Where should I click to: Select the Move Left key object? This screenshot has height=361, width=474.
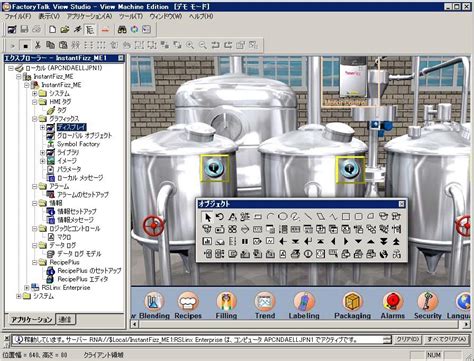click(x=333, y=241)
